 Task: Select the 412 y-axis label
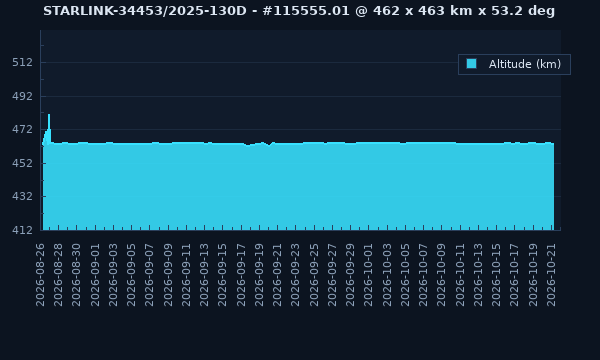click(23, 230)
